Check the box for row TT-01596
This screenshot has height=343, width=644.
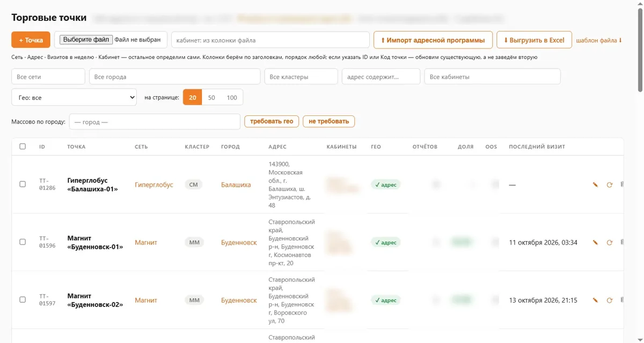(23, 242)
